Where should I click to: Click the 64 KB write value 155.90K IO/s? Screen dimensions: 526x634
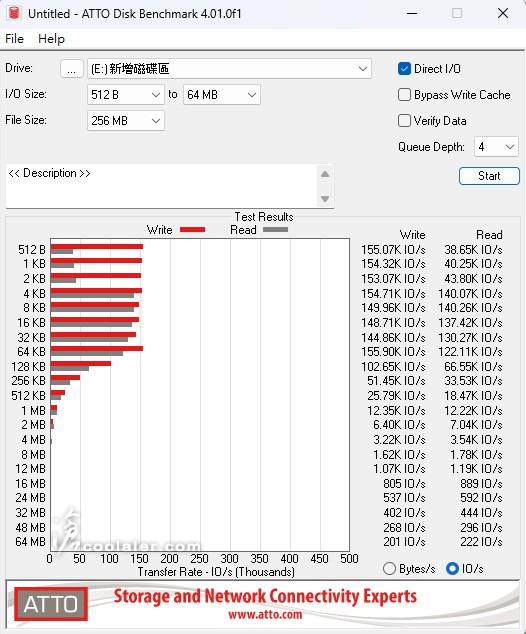point(393,352)
